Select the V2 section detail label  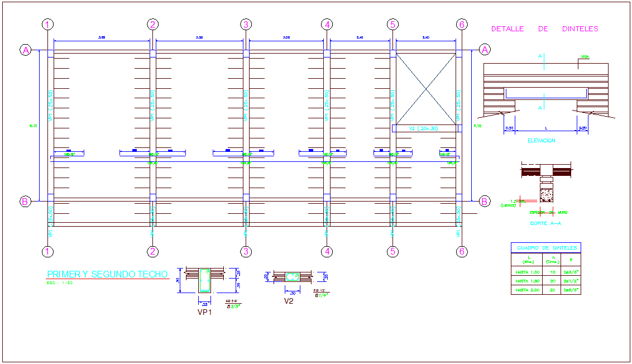click(289, 301)
